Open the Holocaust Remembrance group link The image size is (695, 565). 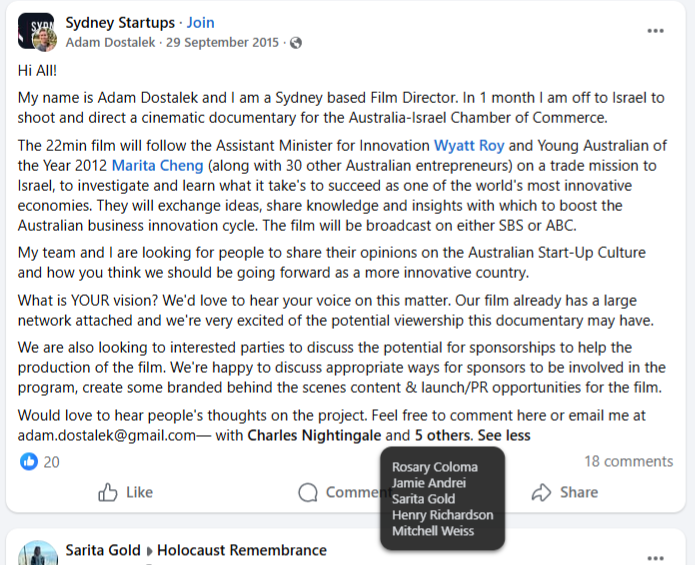[x=242, y=550]
